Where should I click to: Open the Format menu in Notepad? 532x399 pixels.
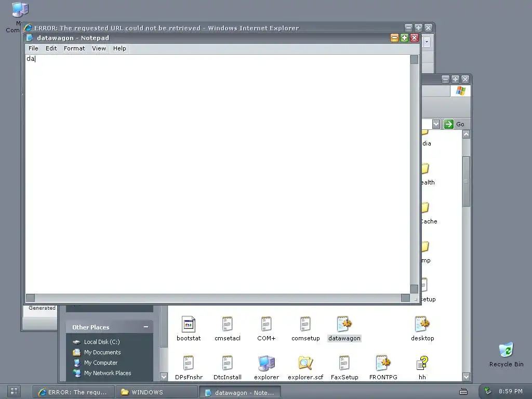point(74,48)
